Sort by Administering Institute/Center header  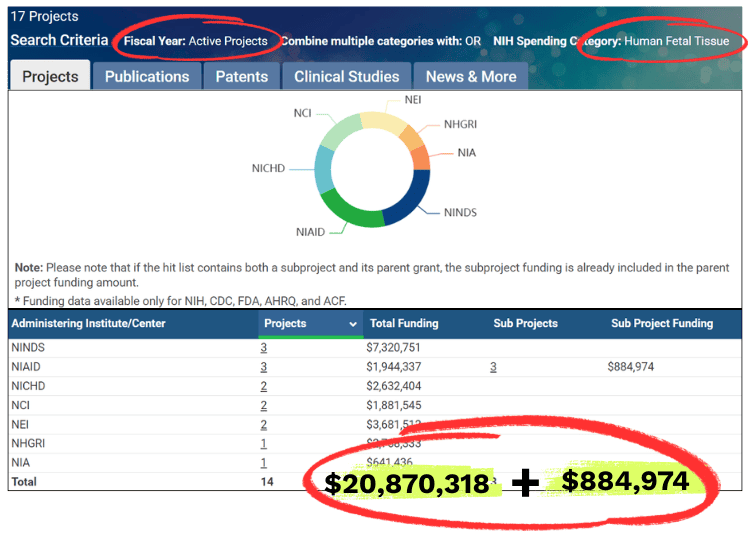(x=88, y=324)
